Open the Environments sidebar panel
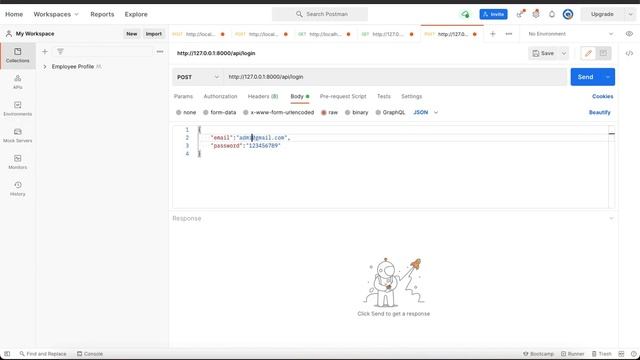Viewport: 640px width, 360px height. [x=18, y=109]
